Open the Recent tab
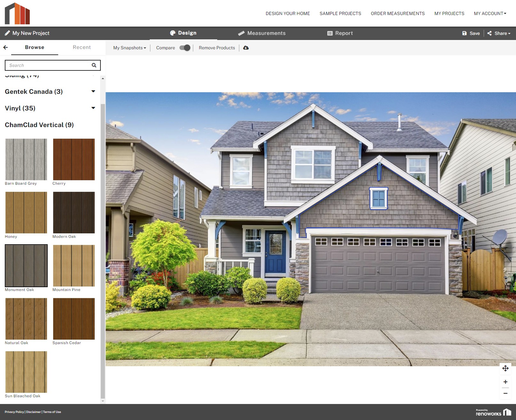The width and height of the screenshot is (516, 420). point(82,47)
